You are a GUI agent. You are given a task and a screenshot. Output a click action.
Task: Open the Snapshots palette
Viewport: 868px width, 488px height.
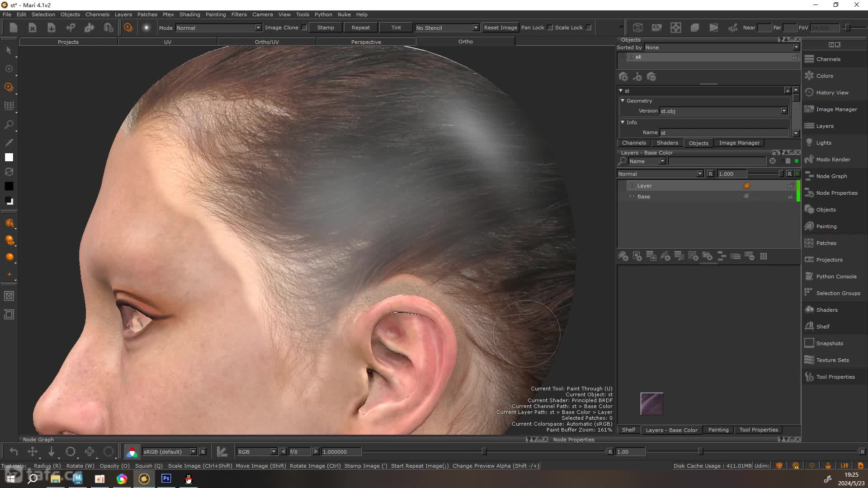[x=829, y=343]
